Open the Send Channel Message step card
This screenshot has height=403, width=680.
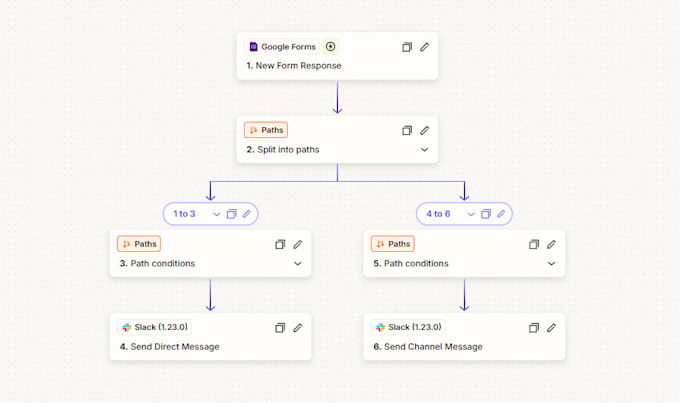click(464, 337)
